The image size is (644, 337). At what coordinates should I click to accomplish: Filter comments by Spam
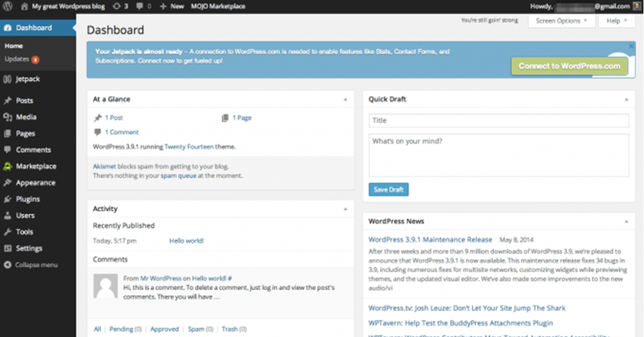pyautogui.click(x=196, y=329)
